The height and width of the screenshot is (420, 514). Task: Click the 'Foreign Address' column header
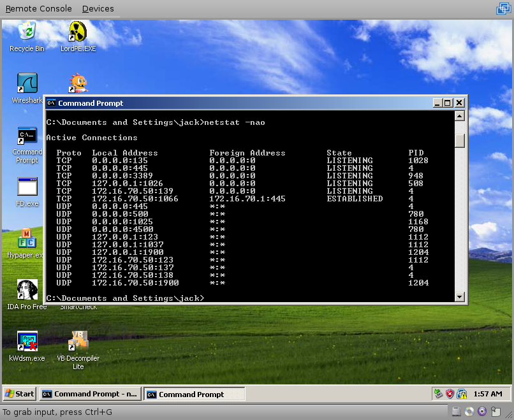tap(247, 153)
